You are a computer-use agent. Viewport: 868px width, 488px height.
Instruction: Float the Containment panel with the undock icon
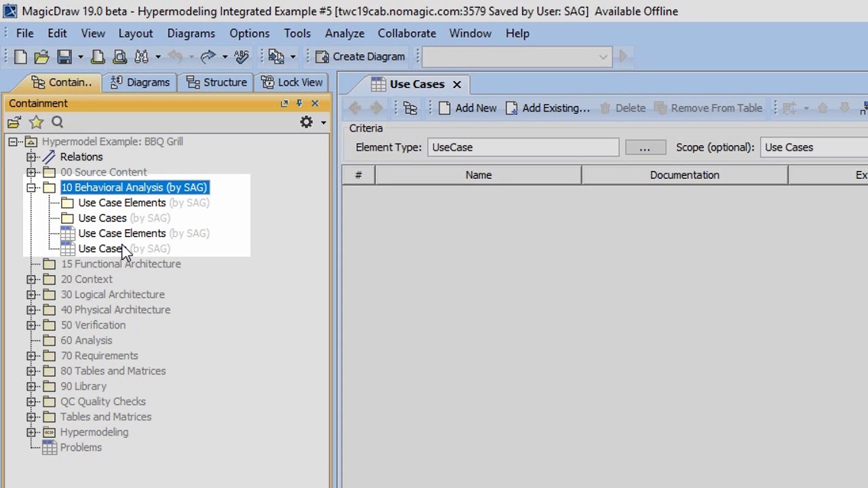pos(284,103)
